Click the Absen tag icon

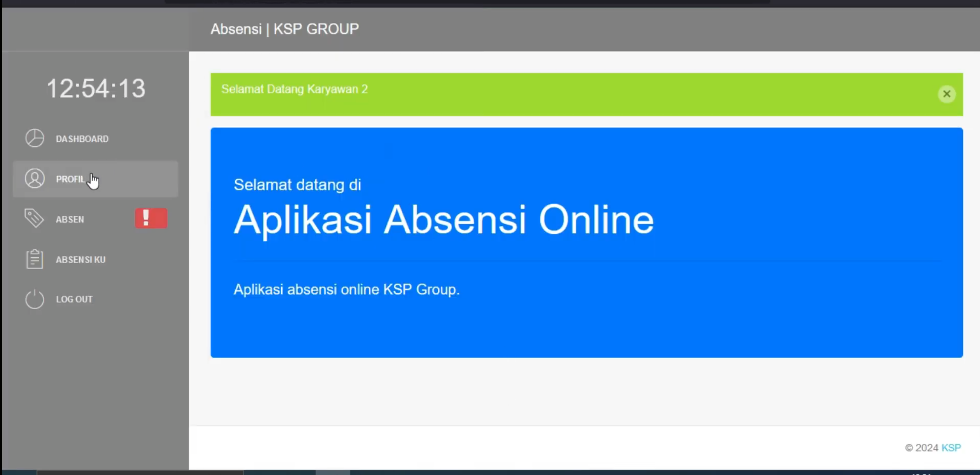34,218
